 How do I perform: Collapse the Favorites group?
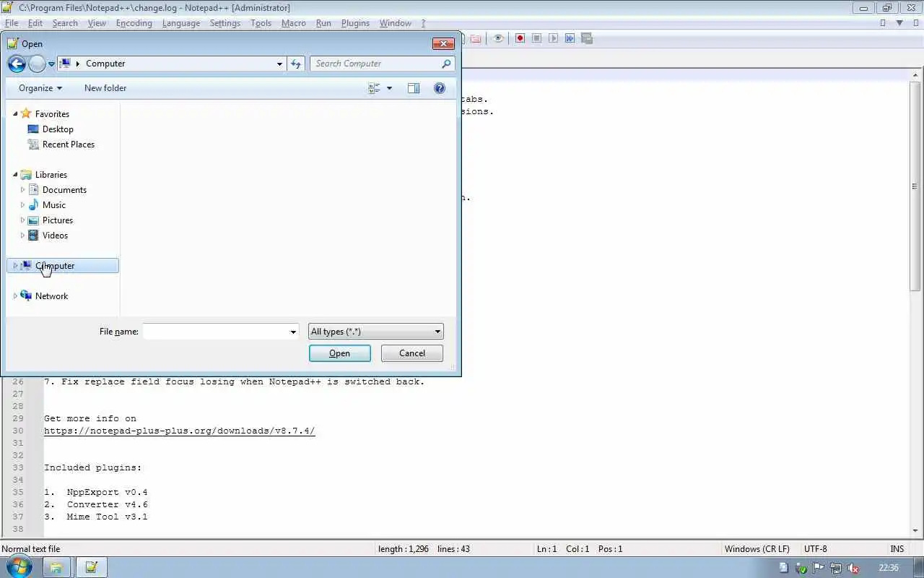[15, 113]
